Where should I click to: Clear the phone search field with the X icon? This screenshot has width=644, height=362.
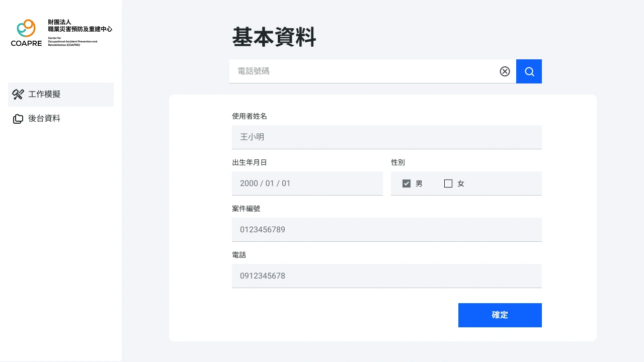coord(505,71)
